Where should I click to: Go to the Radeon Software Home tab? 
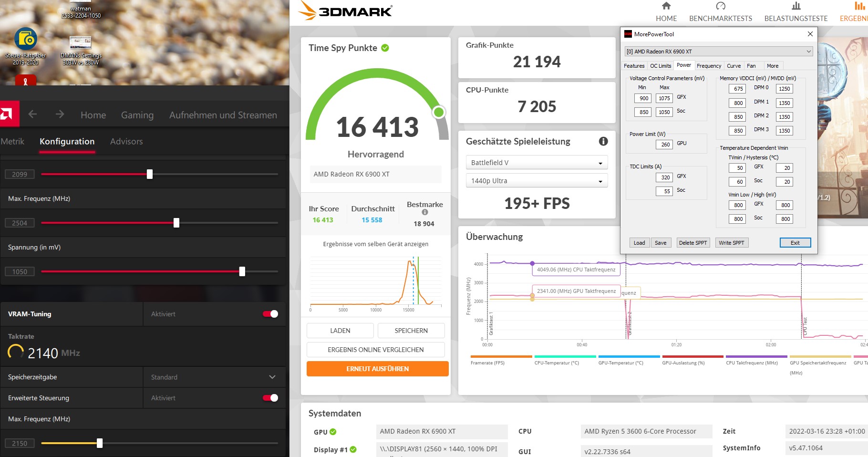pos(93,115)
